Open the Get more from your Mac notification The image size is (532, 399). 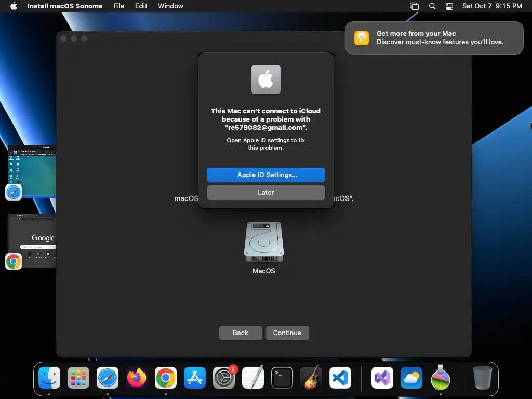click(434, 37)
